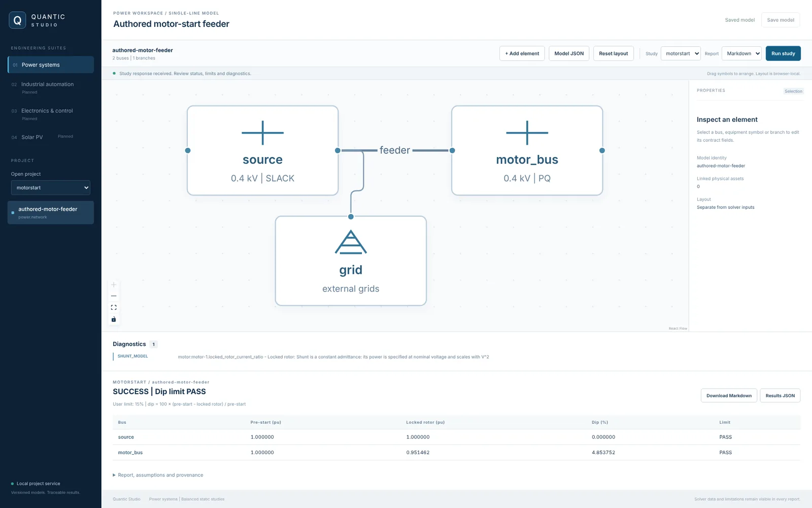This screenshot has width=812, height=508.
Task: Click the fit view canvas icon
Action: [x=114, y=307]
